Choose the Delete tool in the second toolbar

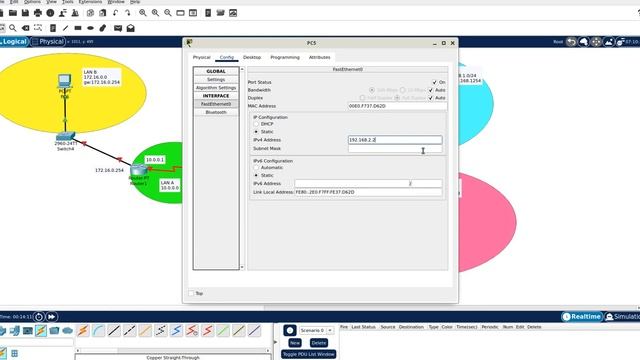pos(25,28)
